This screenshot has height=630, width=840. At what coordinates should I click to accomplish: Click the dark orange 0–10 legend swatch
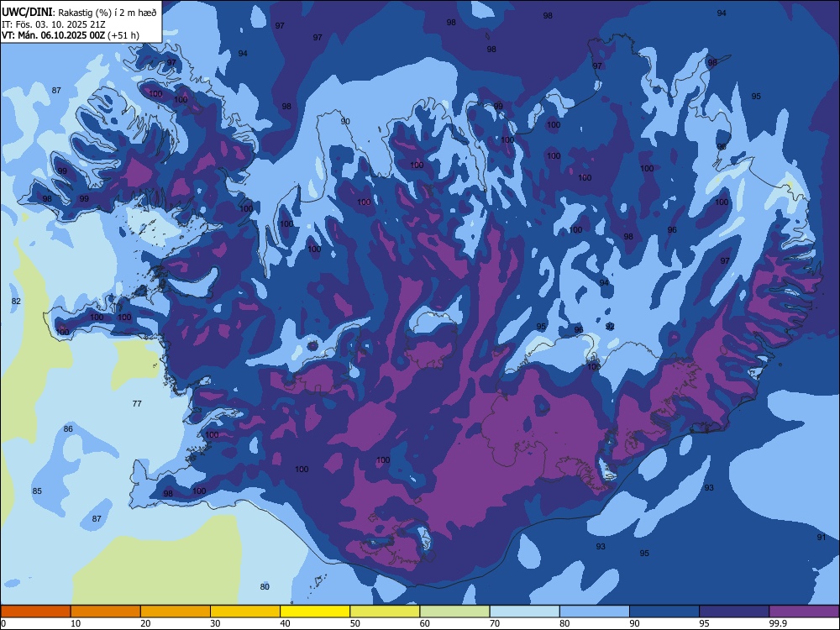(x=35, y=612)
